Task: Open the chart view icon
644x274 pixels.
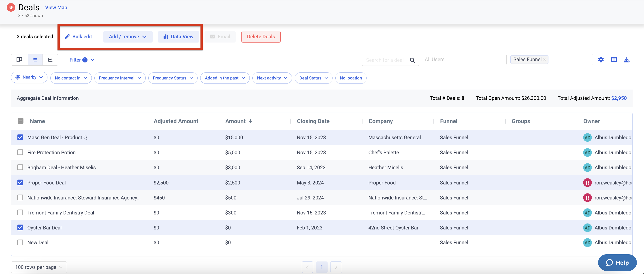Action: [x=50, y=60]
